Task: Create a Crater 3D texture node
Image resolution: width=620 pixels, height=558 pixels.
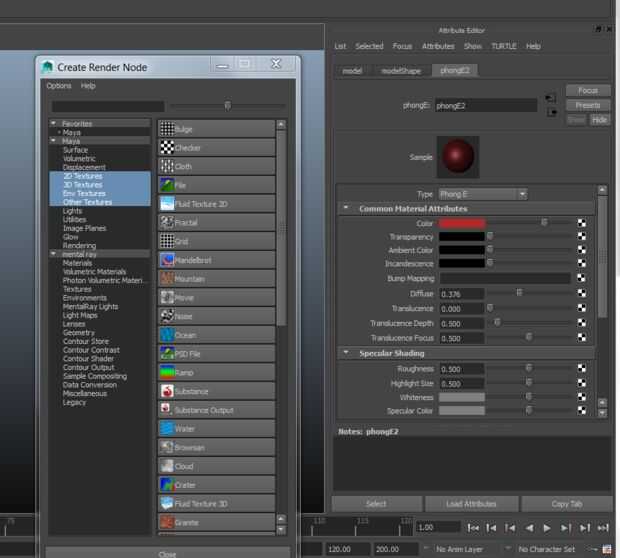Action: point(216,485)
